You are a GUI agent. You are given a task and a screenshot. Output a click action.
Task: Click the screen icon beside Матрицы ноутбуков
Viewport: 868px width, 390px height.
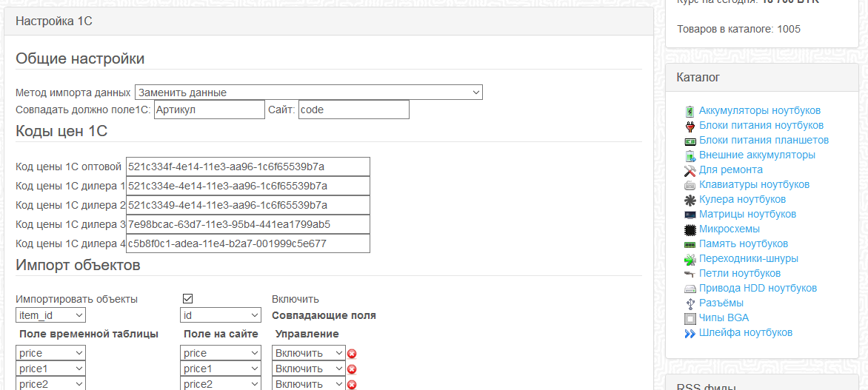690,215
